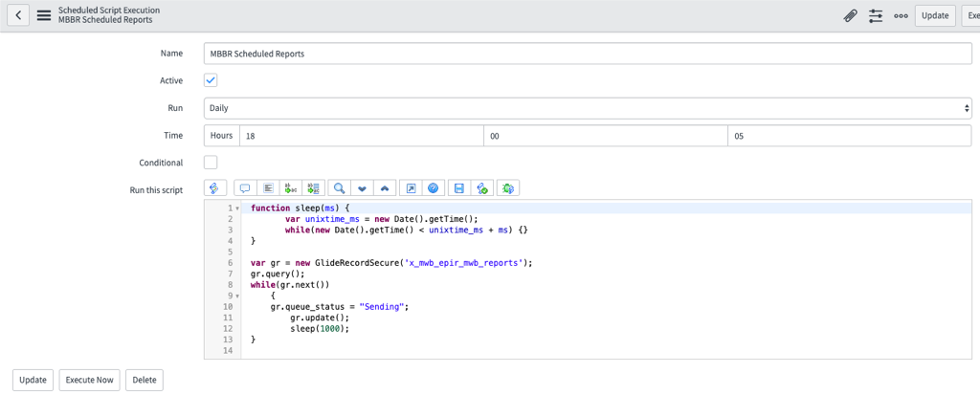Click the hours field showing 18

(x=361, y=136)
